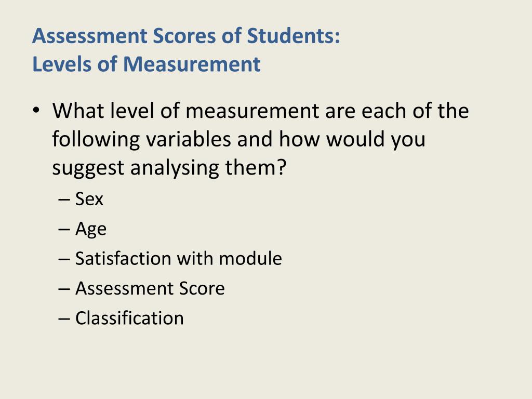532x399 pixels.
Task: Click the word 'Levels' in the subtitle
Action: (x=62, y=64)
